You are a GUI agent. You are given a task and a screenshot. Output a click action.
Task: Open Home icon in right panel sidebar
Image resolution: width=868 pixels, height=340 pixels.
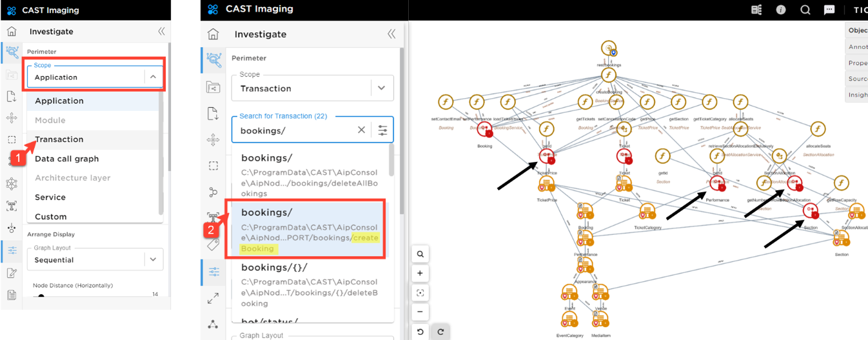(213, 34)
